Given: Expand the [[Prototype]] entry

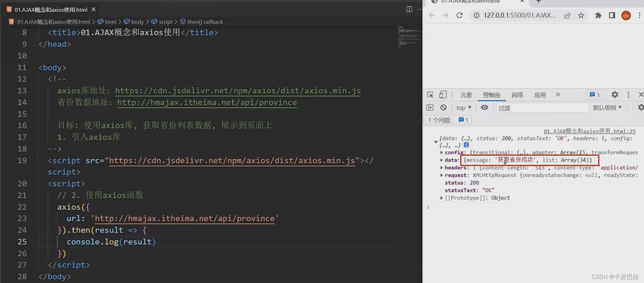Looking at the screenshot, I should tap(441, 198).
